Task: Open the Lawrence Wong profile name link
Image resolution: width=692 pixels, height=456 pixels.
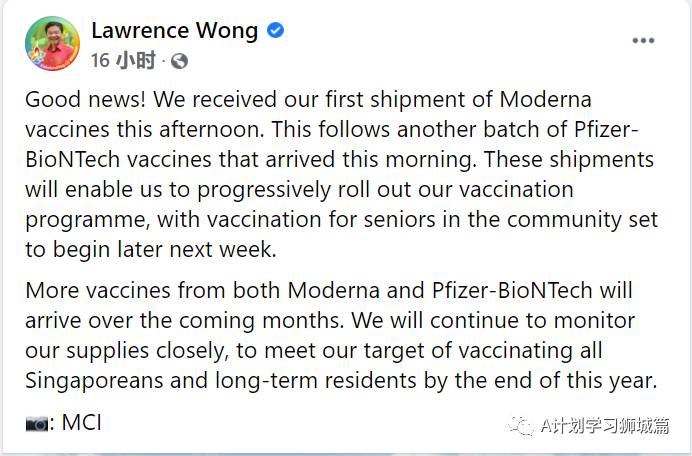Action: click(174, 30)
